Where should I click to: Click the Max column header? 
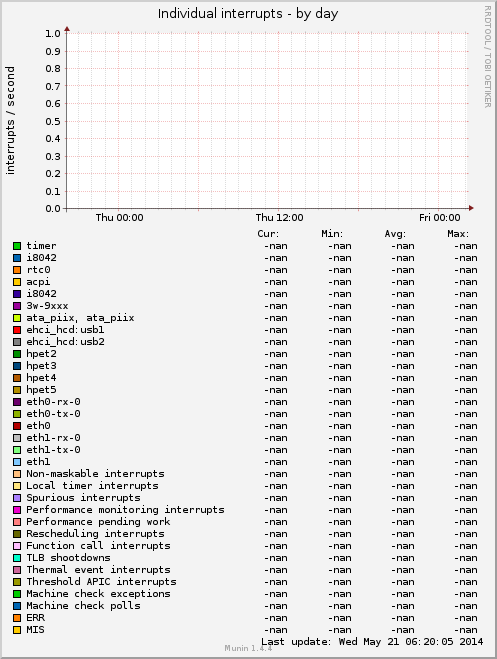pos(458,234)
